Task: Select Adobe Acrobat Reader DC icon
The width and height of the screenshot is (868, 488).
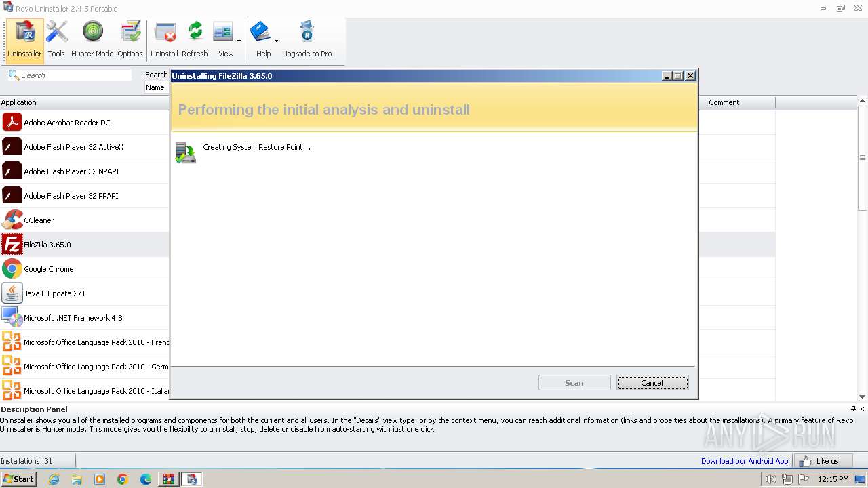Action: [x=12, y=123]
